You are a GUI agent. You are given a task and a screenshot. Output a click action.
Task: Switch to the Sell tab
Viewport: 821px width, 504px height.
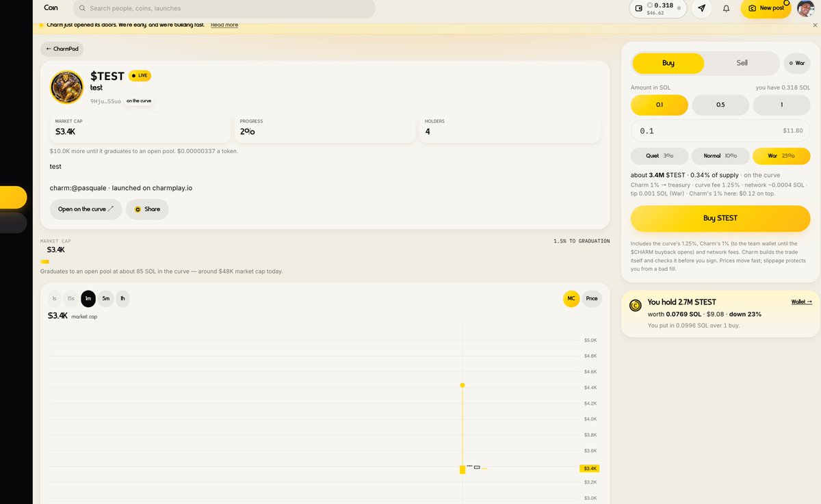(742, 63)
